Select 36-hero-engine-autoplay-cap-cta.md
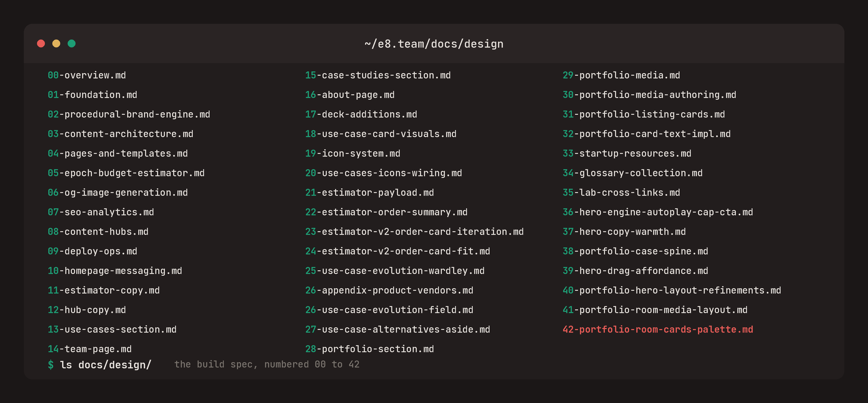868x403 pixels. coord(658,212)
